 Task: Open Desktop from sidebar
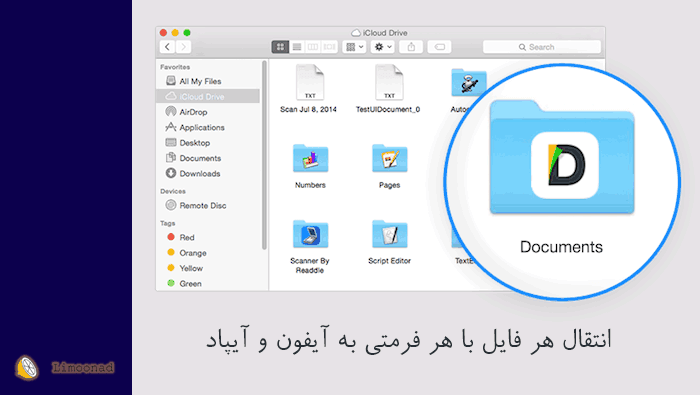point(208,143)
